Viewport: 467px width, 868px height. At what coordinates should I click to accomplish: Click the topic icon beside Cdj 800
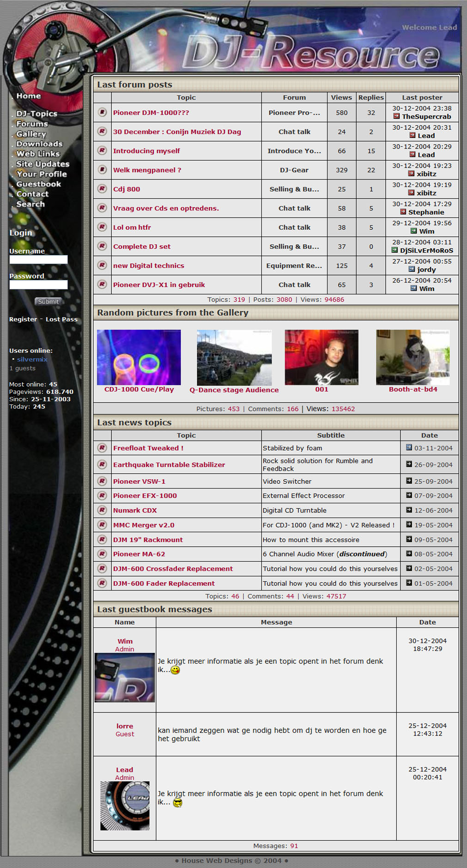pos(102,189)
